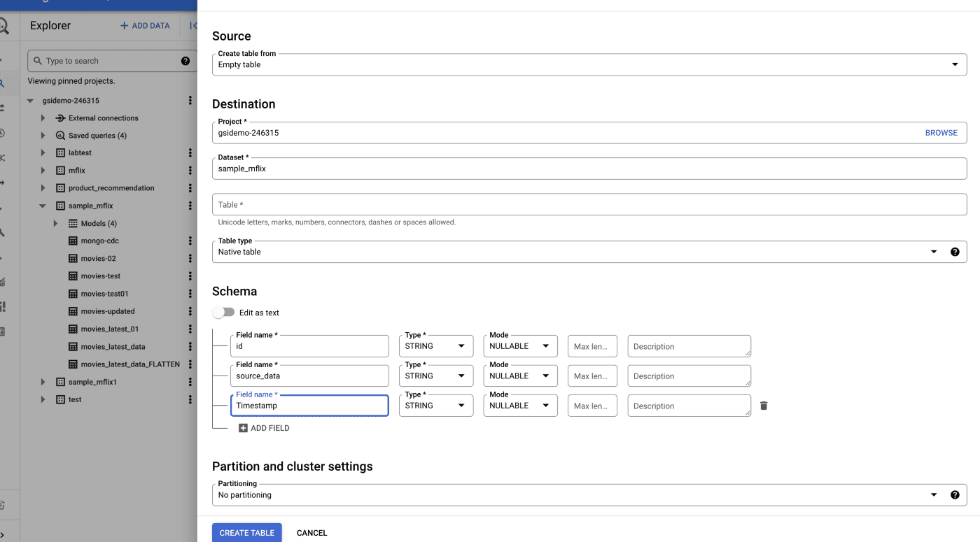The width and height of the screenshot is (980, 542).
Task: Click the search box help icon
Action: (185, 61)
